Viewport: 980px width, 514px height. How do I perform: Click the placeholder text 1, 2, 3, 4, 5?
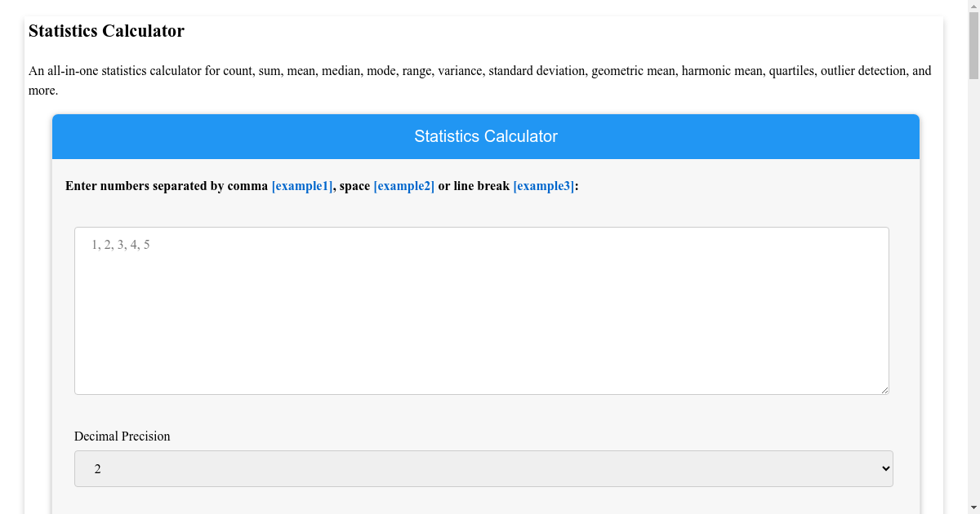(119, 244)
